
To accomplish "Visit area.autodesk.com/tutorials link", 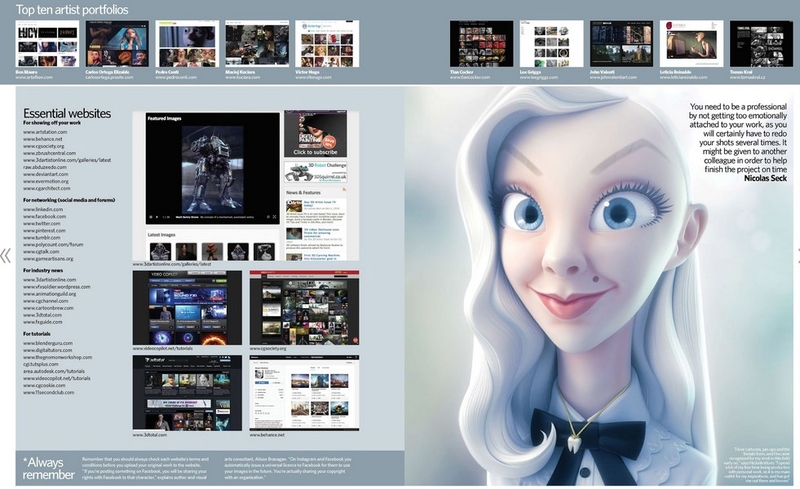I will click(x=54, y=371).
